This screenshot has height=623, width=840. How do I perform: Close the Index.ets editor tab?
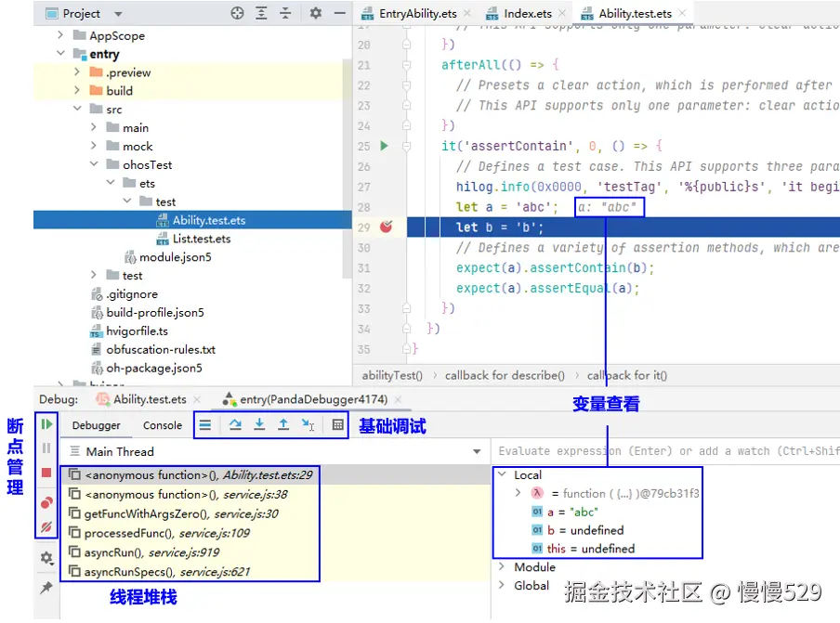click(561, 13)
